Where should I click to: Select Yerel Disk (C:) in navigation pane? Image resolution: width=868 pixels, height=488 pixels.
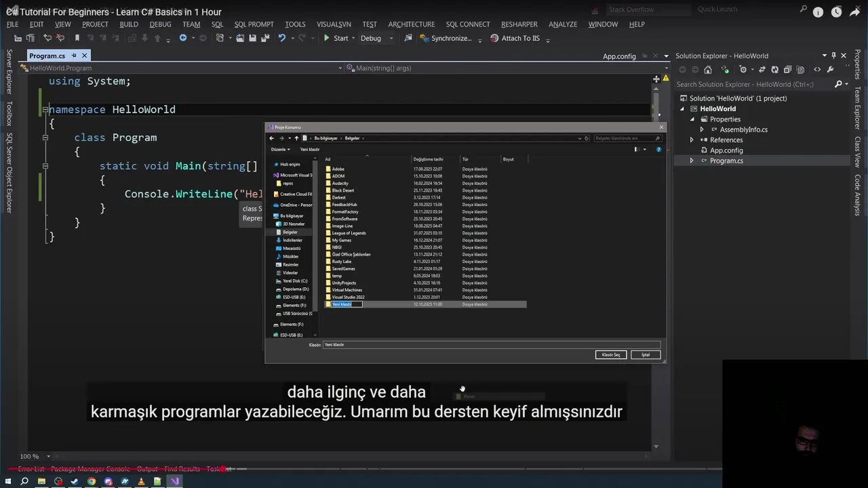(x=295, y=281)
